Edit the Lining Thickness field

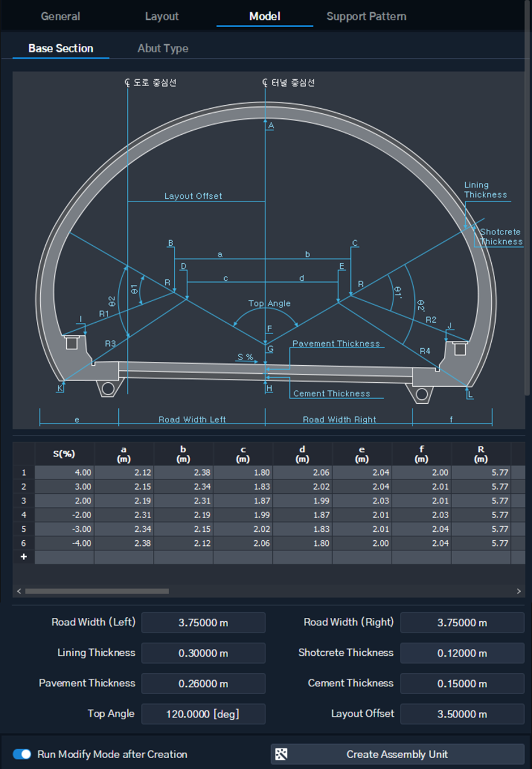point(203,653)
